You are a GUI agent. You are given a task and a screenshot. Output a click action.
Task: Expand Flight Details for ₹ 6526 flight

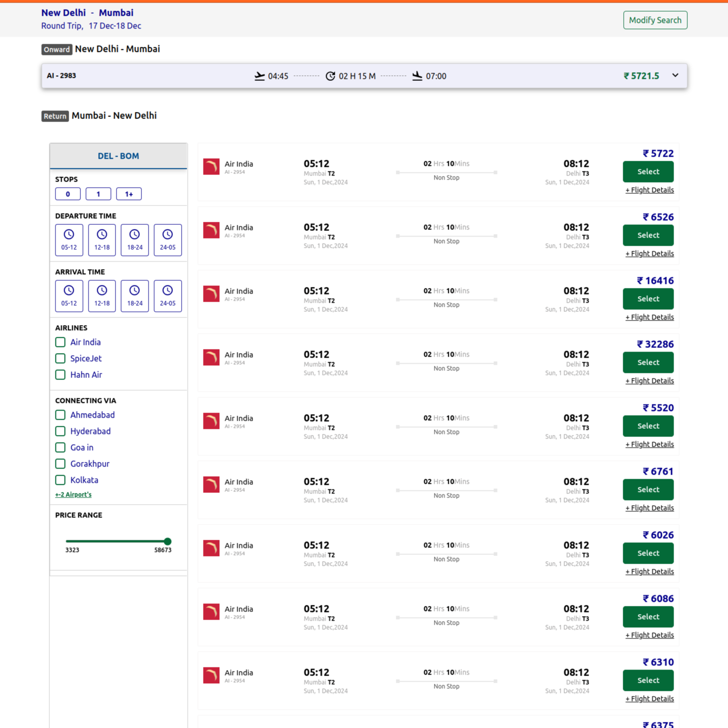click(650, 254)
